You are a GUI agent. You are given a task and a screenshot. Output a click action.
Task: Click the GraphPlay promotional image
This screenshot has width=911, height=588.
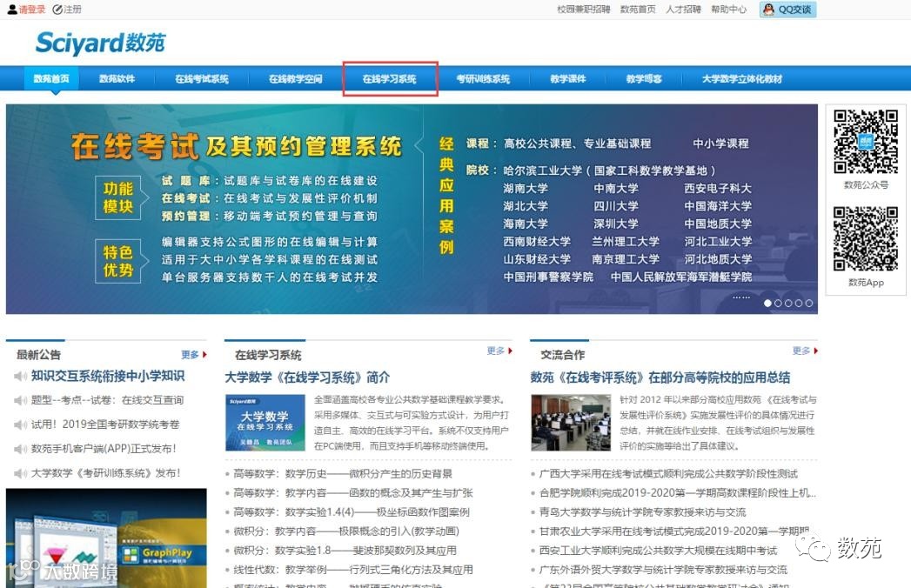[x=106, y=538]
